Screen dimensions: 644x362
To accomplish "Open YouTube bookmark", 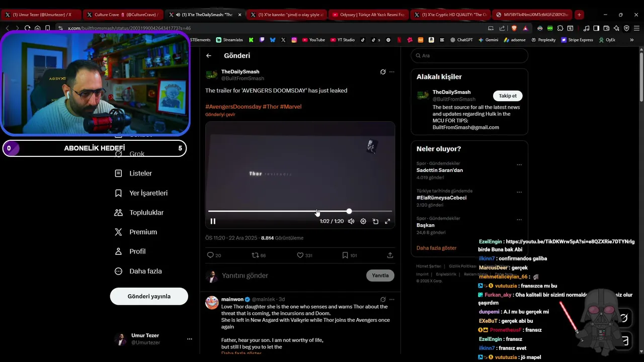I will coord(313,40).
